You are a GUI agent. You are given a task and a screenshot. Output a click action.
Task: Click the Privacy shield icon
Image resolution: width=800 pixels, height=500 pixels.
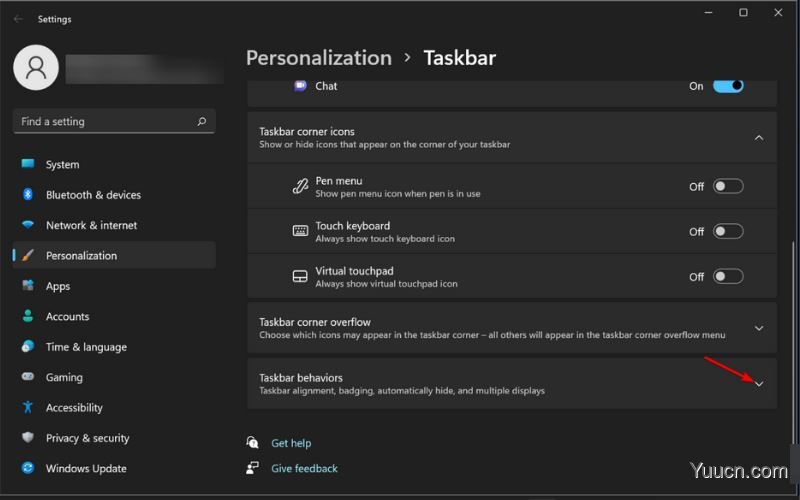point(28,437)
